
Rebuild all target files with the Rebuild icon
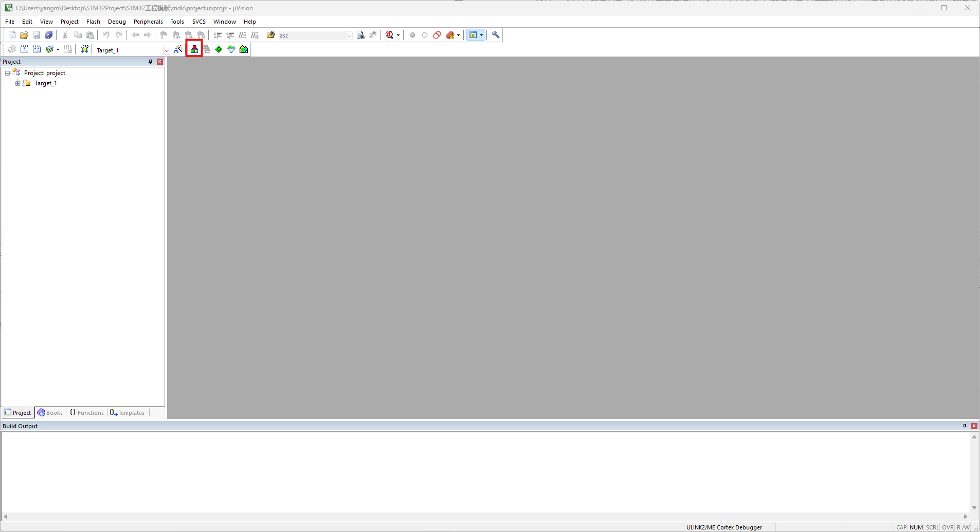pyautogui.click(x=37, y=49)
